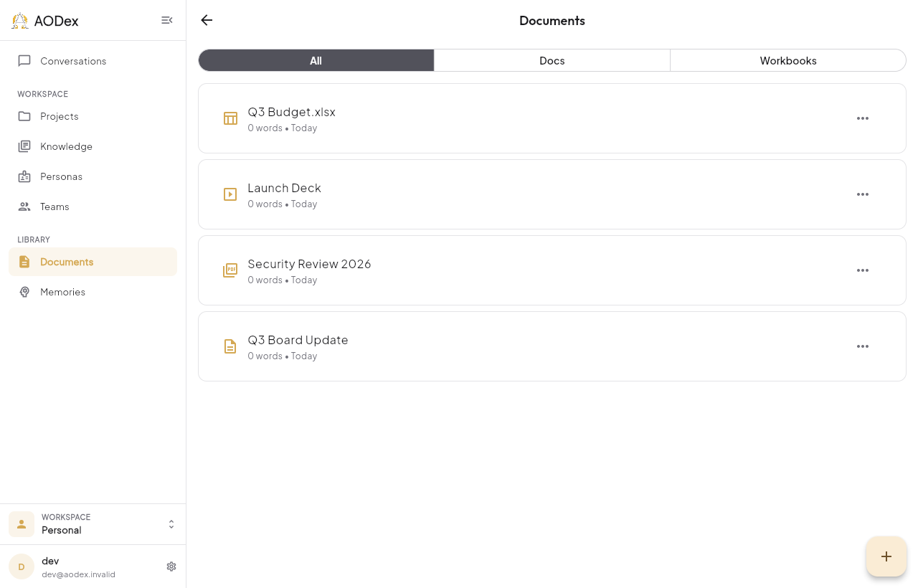Select Documents in the sidebar

(x=93, y=262)
